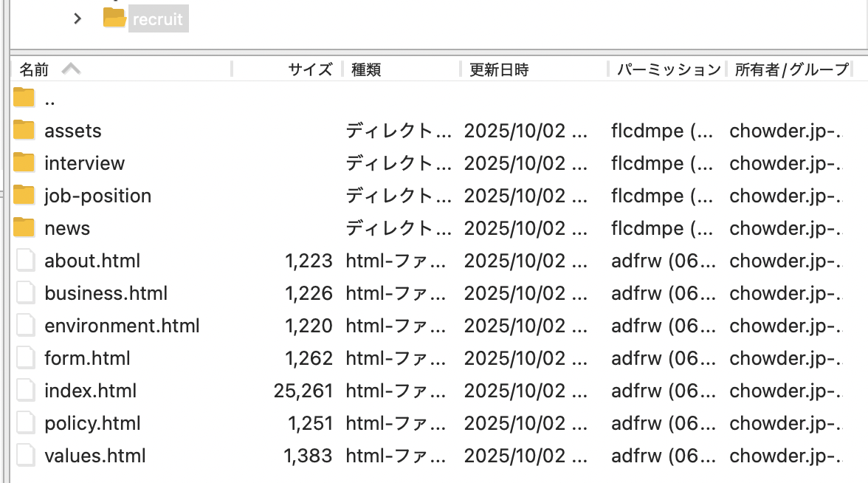Sort by 種類 column header
The height and width of the screenshot is (483, 868).
(366, 69)
